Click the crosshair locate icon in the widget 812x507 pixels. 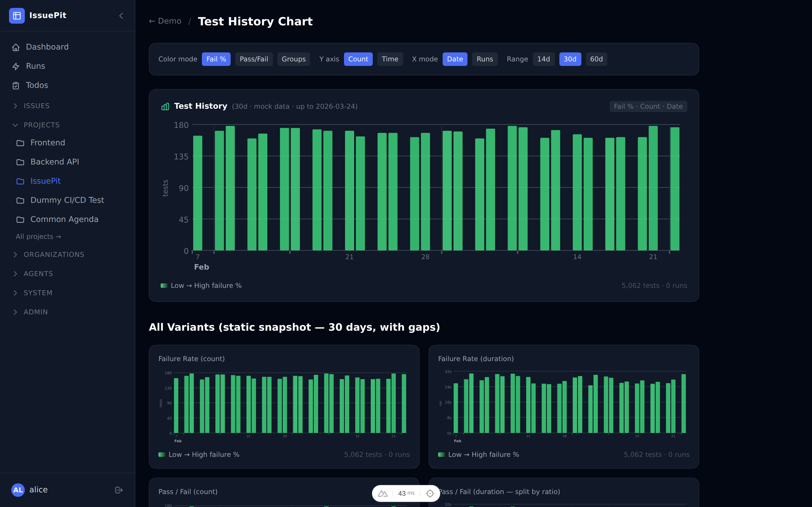430,493
